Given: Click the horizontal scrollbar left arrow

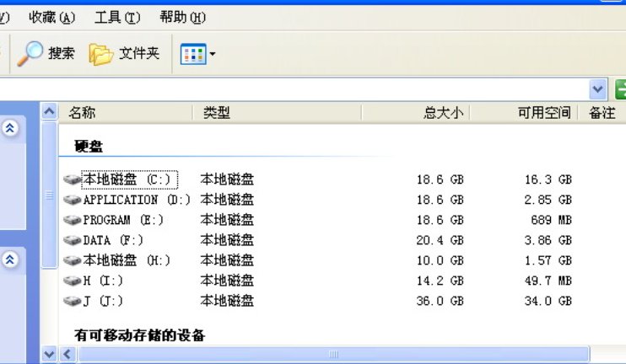Looking at the screenshot, I should [67, 354].
